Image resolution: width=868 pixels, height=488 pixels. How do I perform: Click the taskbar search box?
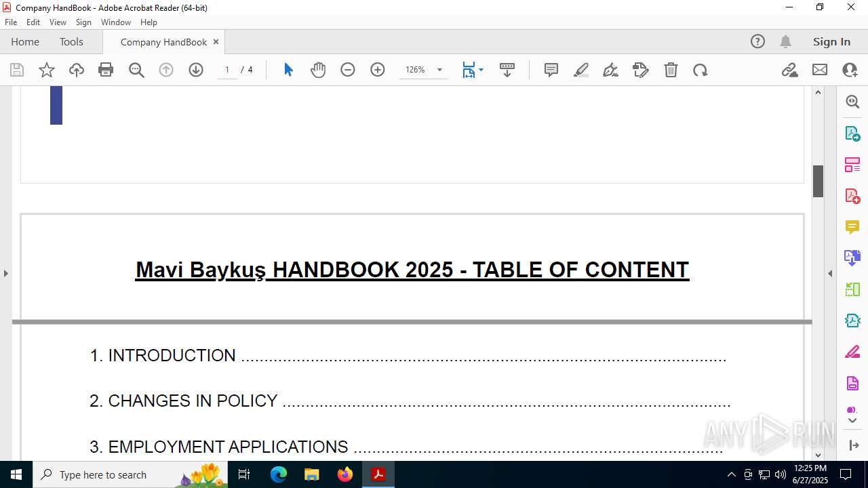pyautogui.click(x=130, y=474)
